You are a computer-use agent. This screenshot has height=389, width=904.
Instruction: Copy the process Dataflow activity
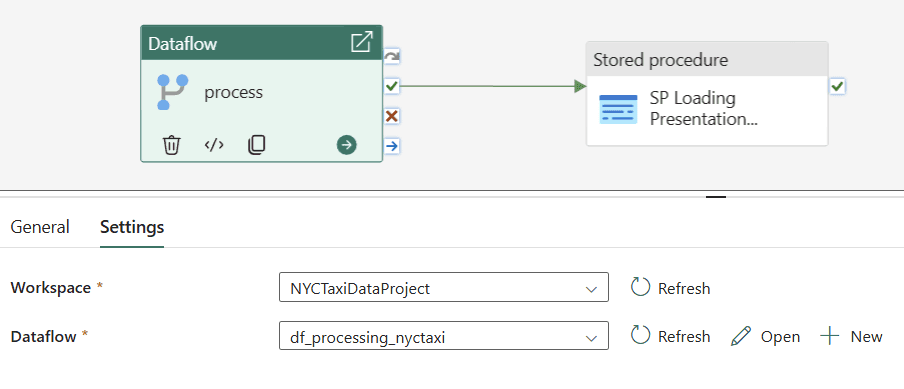pyautogui.click(x=256, y=145)
